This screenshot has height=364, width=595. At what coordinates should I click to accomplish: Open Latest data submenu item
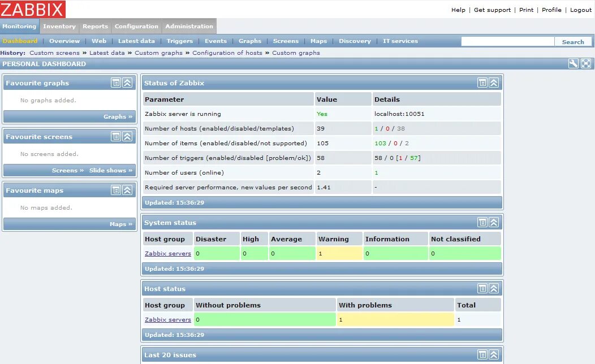136,41
